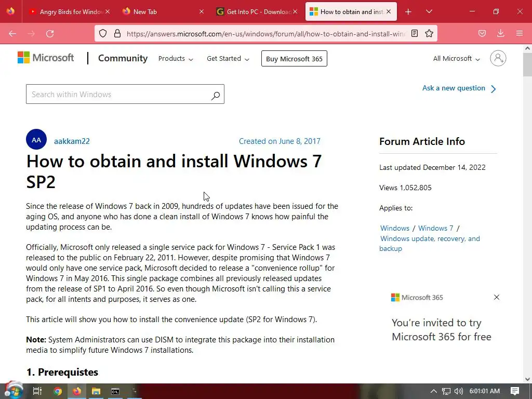This screenshot has width=532, height=399.
Task: Click the Microsoft 365 promo logo
Action: coord(417,298)
